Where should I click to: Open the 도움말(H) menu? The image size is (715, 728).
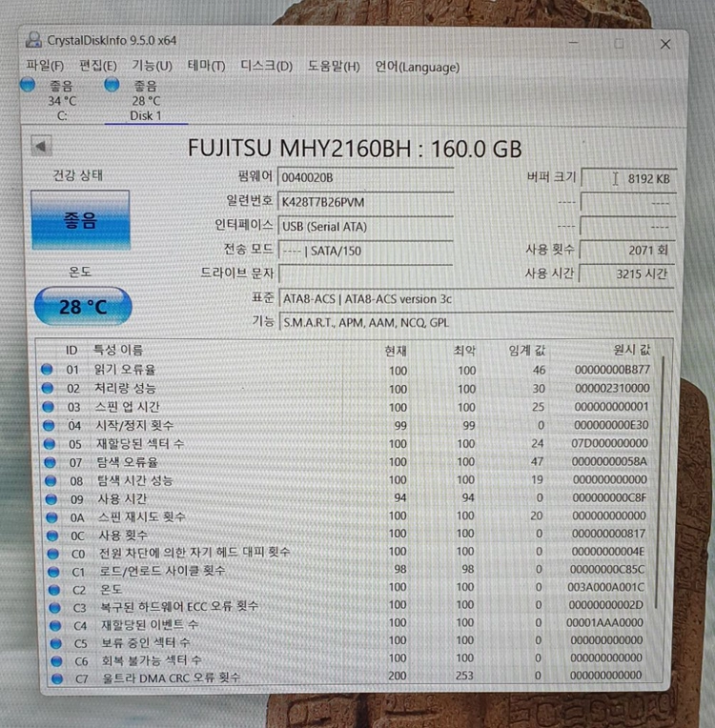click(x=334, y=67)
